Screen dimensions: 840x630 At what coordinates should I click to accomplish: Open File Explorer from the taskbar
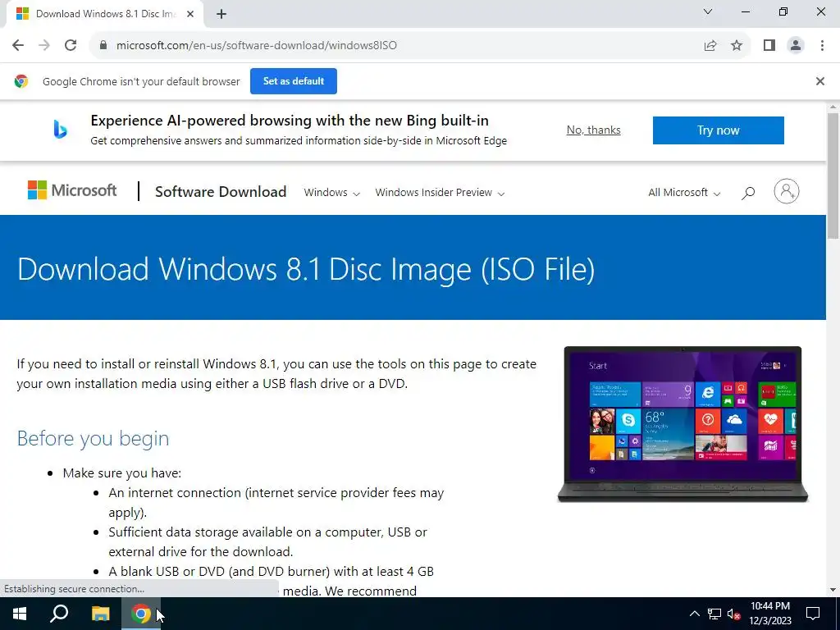tap(100, 614)
